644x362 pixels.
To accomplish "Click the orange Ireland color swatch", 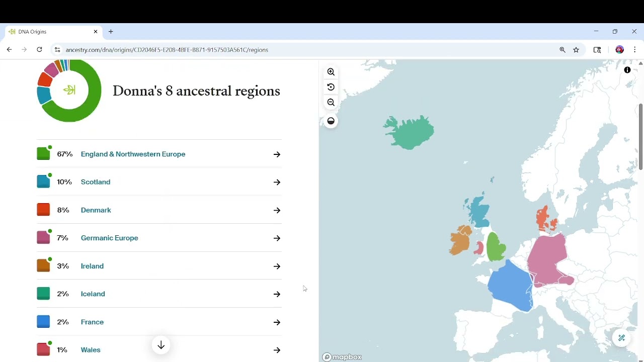I will (43, 265).
